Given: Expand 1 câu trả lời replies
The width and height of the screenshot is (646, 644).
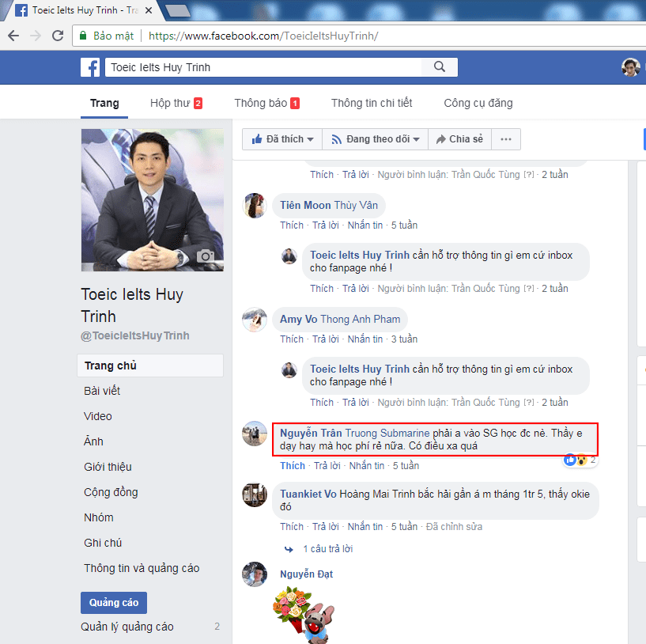Looking at the screenshot, I should 328,549.
